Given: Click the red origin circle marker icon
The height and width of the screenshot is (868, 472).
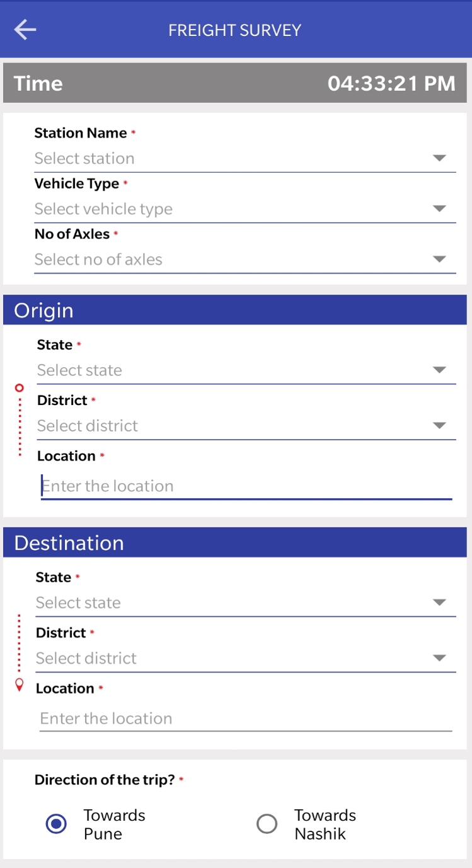Looking at the screenshot, I should 20,387.
